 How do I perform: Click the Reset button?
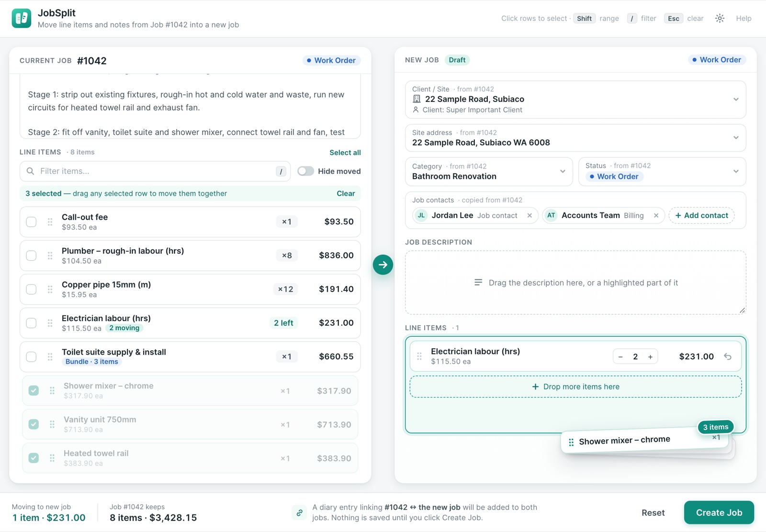pos(653,513)
